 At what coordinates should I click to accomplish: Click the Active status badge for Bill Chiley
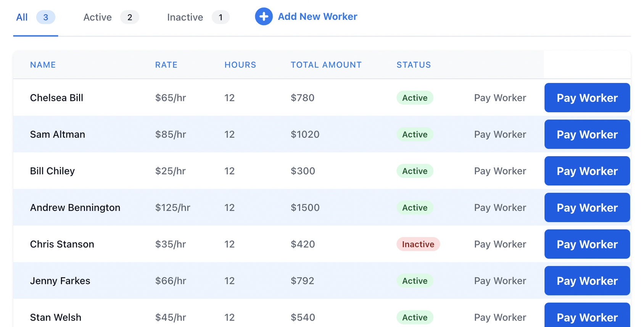point(415,171)
